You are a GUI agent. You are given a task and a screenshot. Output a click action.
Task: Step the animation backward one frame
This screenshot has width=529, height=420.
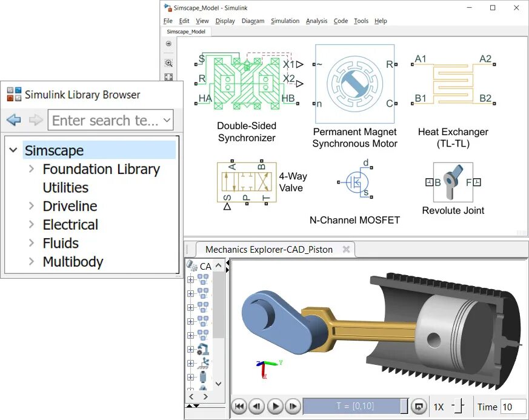tap(257, 406)
